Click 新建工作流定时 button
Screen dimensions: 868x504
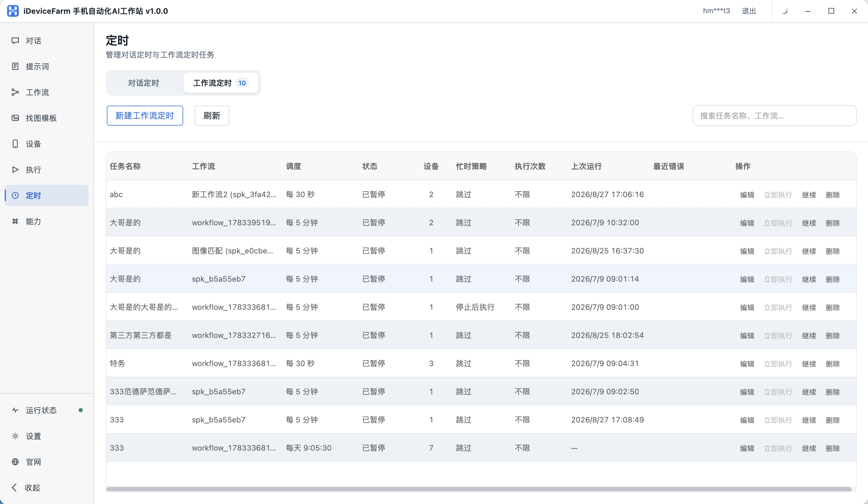[x=145, y=116]
